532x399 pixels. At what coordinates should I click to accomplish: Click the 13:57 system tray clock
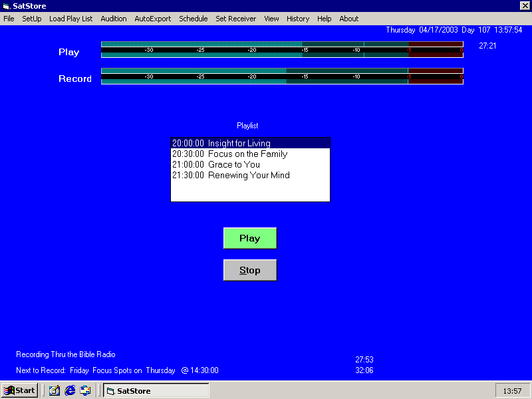(x=512, y=391)
